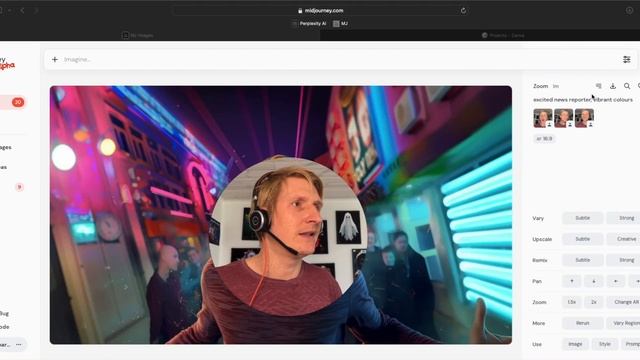Click the third Pan arrow button
640x360 pixels.
(616, 281)
